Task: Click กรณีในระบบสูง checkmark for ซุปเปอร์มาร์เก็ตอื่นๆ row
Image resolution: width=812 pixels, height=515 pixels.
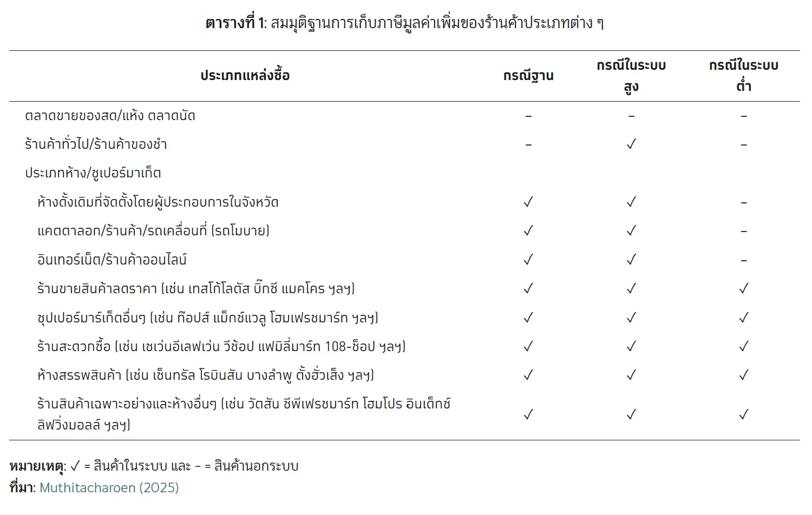Action: tap(631, 318)
